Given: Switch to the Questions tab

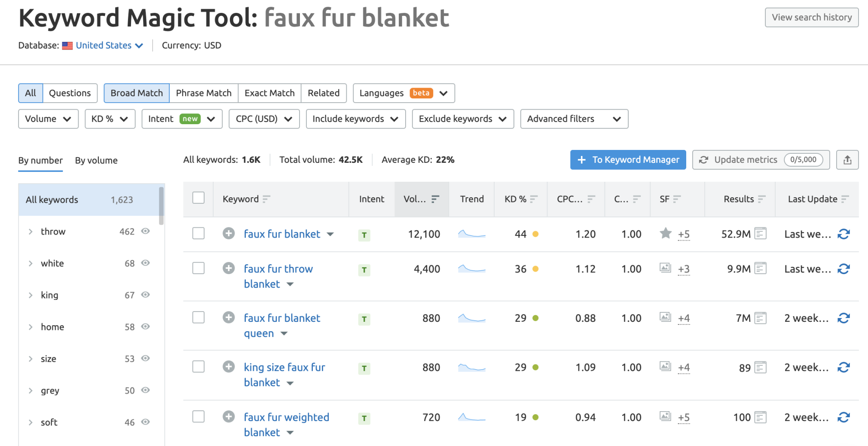Looking at the screenshot, I should [x=70, y=93].
